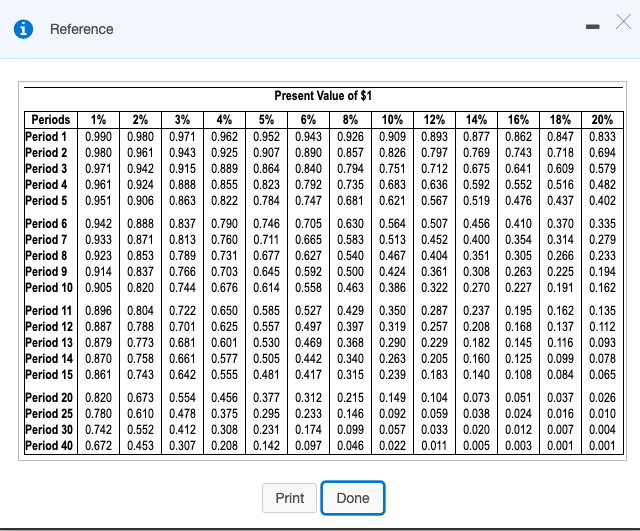Click the Present Value of $1 heading
This screenshot has height=531, width=640.
[x=323, y=96]
